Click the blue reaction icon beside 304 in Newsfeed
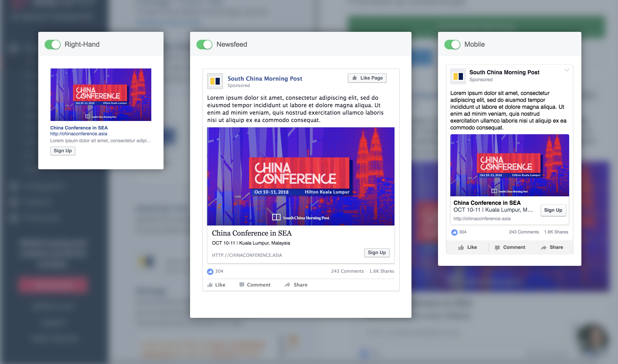Image resolution: width=618 pixels, height=364 pixels. 210,271
